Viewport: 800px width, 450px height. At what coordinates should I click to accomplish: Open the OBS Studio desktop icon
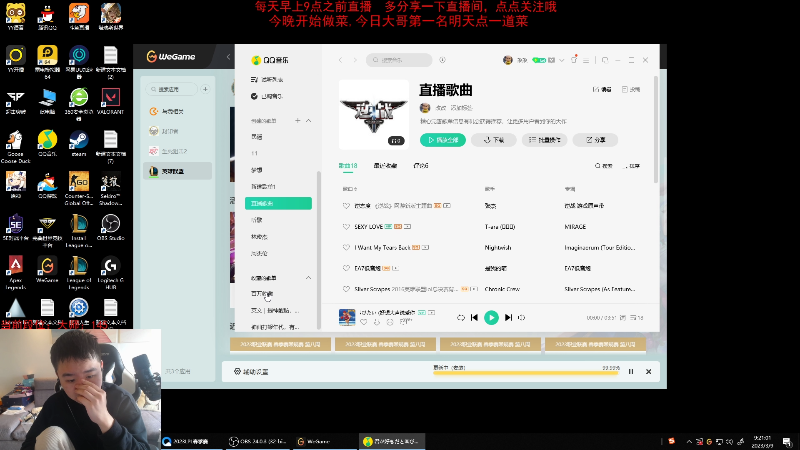point(110,228)
